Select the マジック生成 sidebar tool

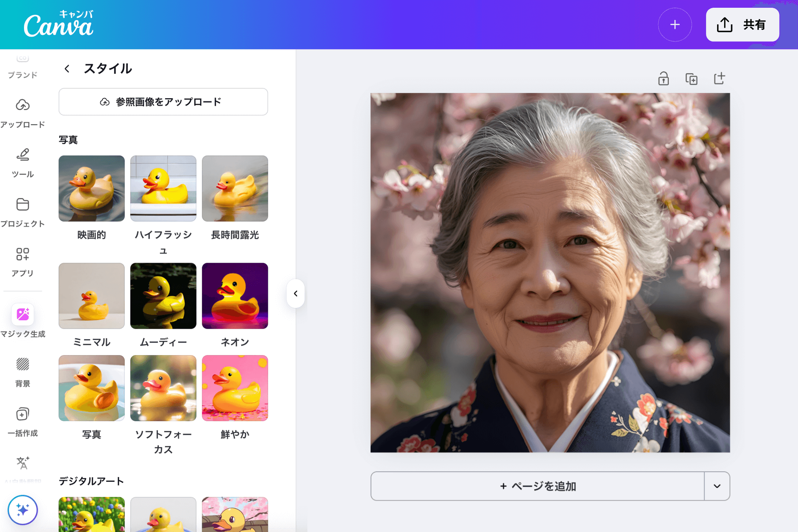23,321
